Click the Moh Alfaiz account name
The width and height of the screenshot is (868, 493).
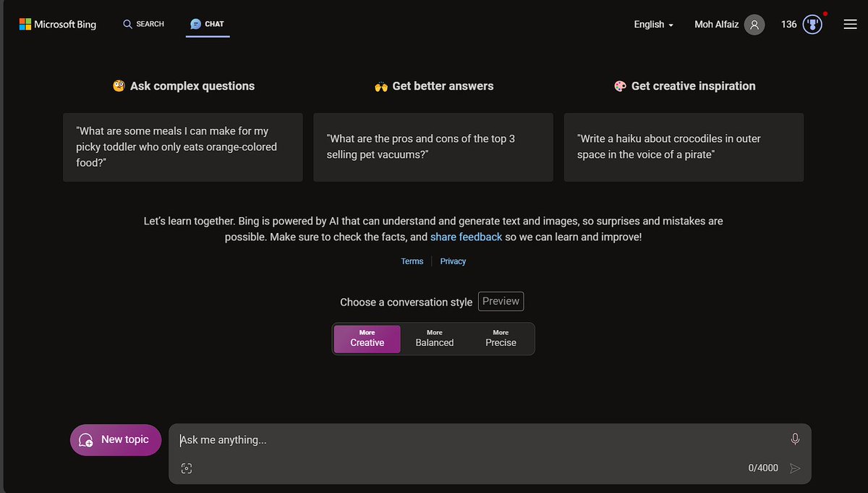[x=716, y=25]
